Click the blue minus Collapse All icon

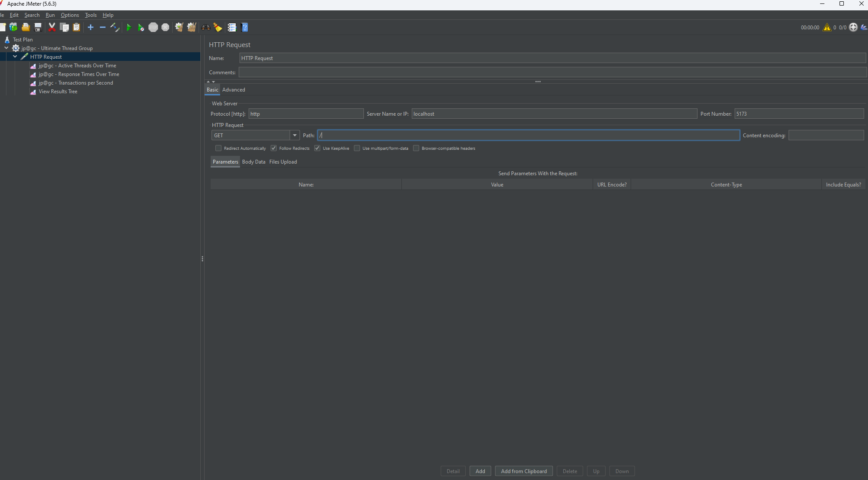click(x=102, y=27)
